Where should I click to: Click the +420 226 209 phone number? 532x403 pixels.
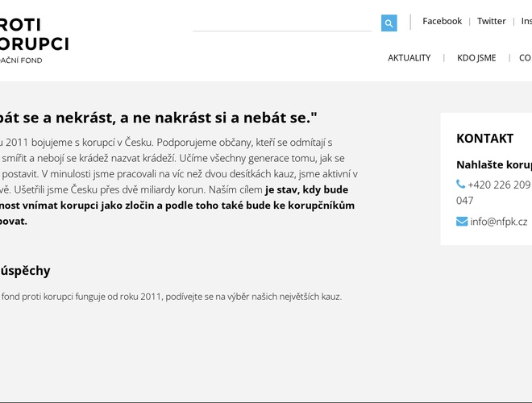click(499, 185)
